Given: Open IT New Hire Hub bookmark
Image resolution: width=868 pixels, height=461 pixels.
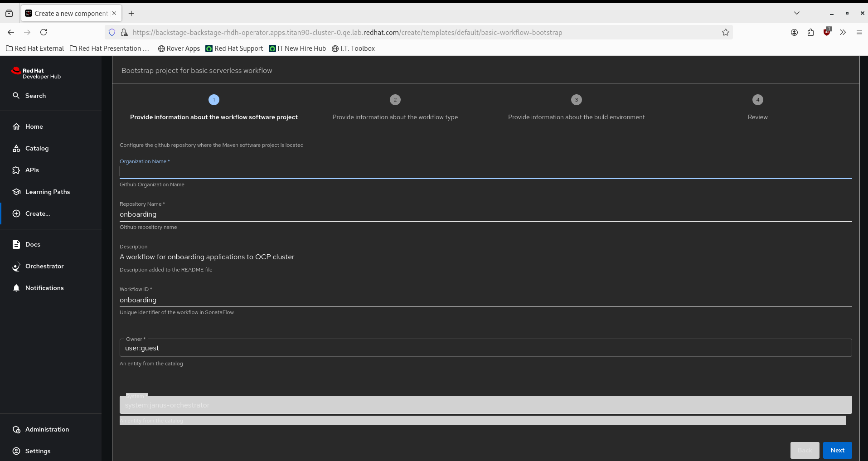Looking at the screenshot, I should (297, 49).
